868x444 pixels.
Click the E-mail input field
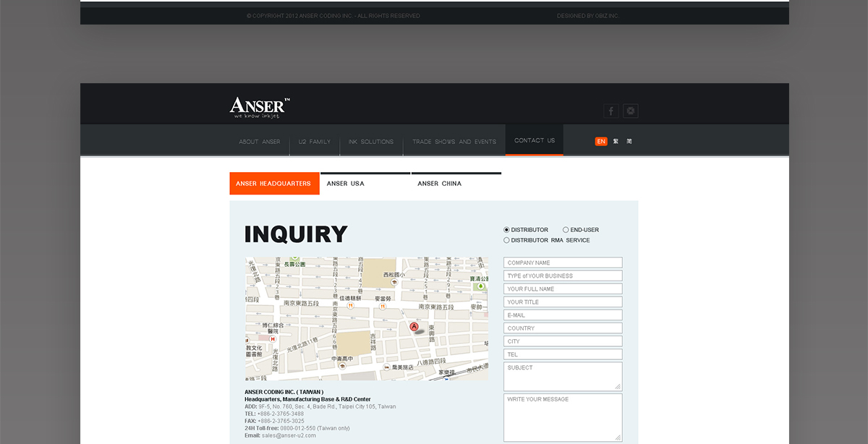pyautogui.click(x=563, y=315)
